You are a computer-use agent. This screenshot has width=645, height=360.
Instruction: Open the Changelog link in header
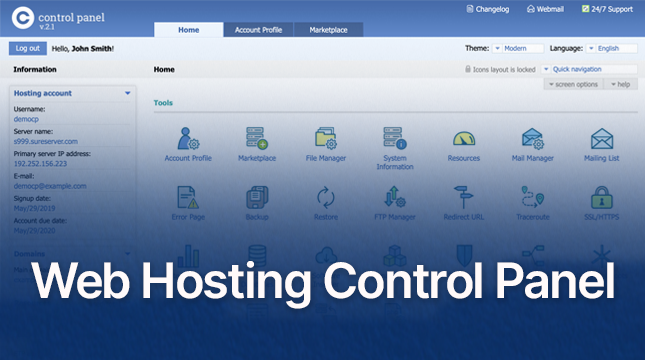coord(487,9)
